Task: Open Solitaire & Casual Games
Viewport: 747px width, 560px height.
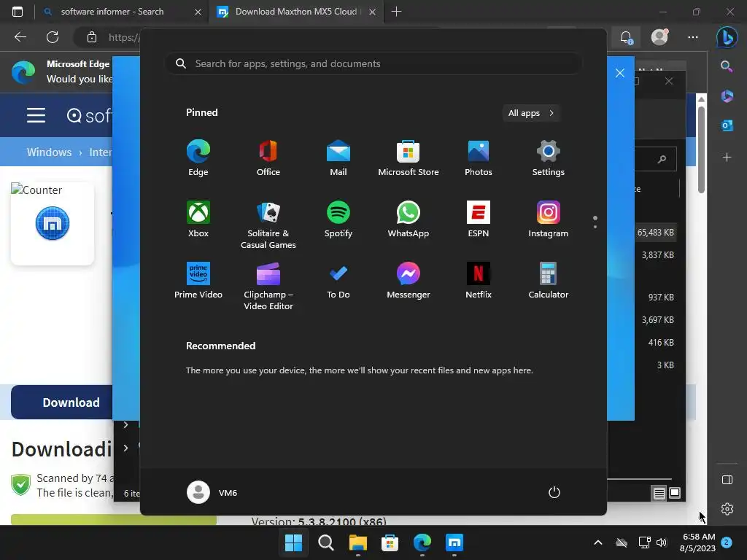Action: [268, 225]
